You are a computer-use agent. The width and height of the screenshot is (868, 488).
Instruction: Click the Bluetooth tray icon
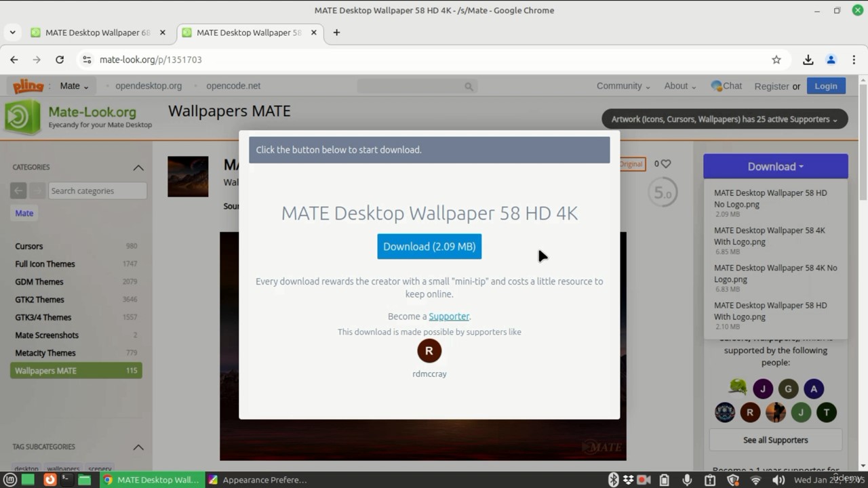[613, 480]
